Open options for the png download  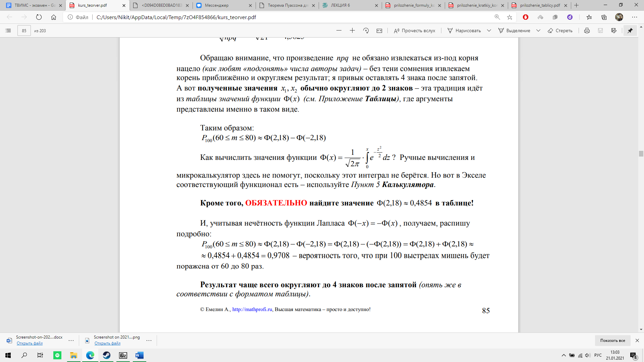point(149,340)
